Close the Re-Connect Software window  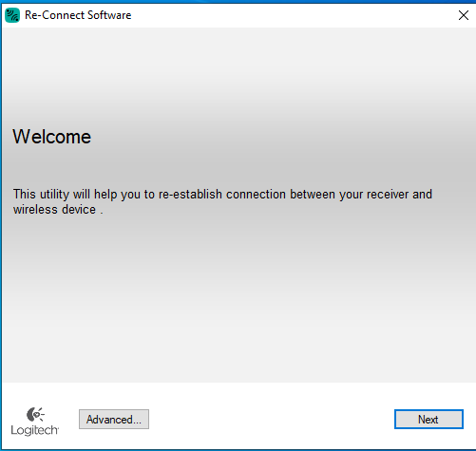(x=464, y=15)
